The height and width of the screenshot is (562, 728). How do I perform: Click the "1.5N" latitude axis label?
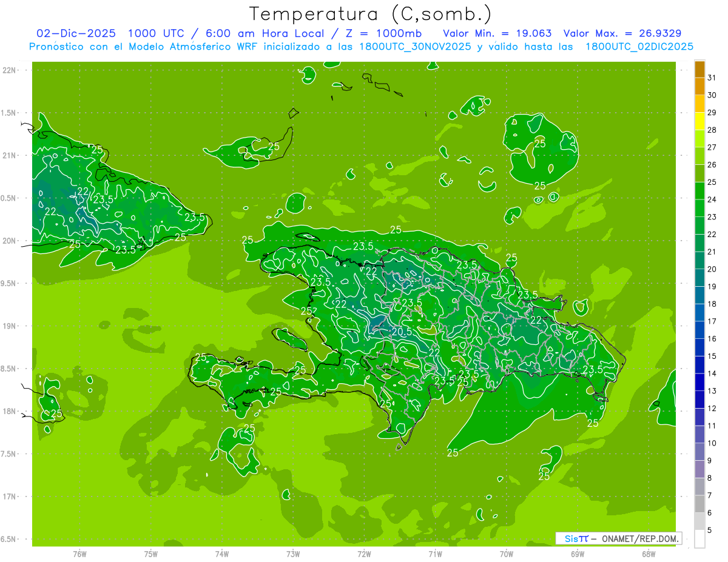pos(9,113)
